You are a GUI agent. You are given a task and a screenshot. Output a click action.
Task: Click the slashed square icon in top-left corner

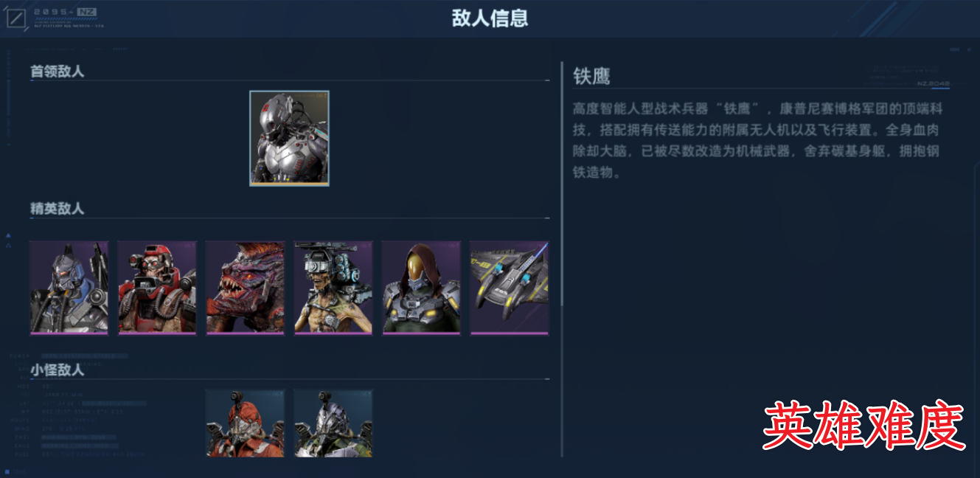pyautogui.click(x=16, y=17)
